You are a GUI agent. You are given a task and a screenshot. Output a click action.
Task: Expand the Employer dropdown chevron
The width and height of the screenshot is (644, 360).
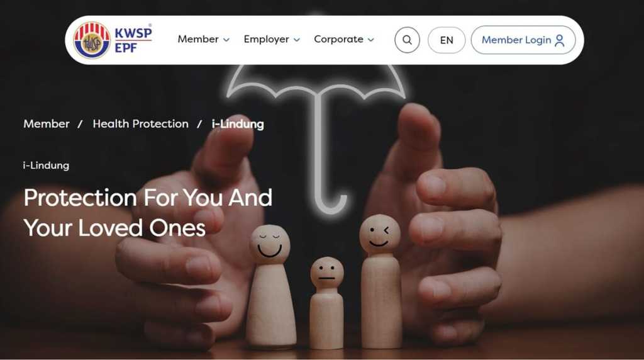pos(297,40)
